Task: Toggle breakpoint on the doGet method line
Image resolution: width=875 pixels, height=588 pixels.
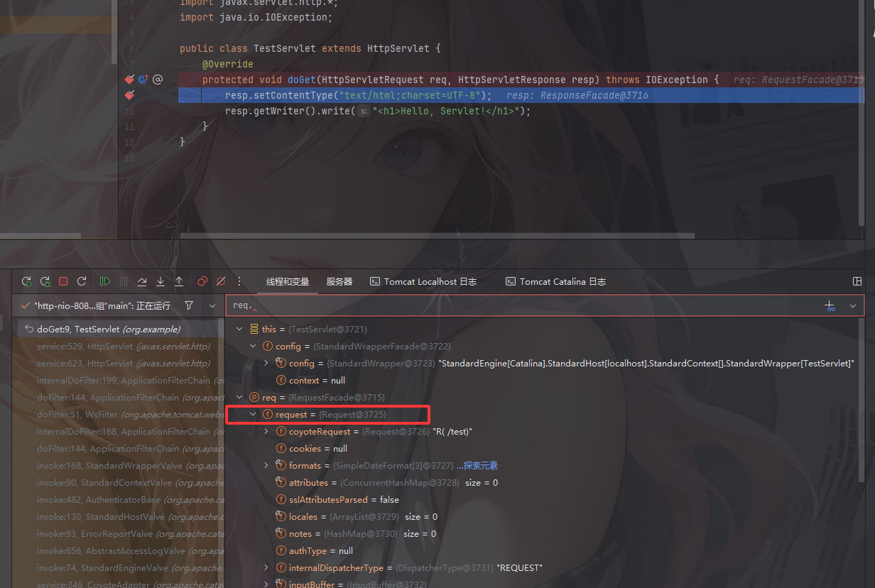Action: tap(129, 80)
